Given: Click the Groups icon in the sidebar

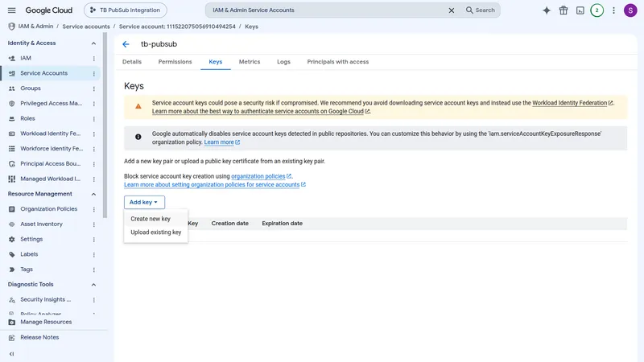Looking at the screenshot, I should click(x=12, y=88).
